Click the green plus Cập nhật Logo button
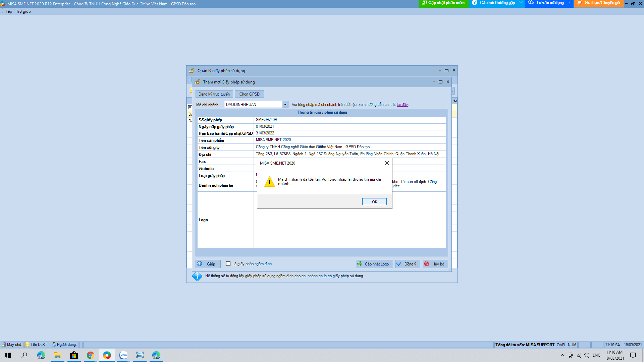This screenshot has width=644, height=362. coord(374,264)
